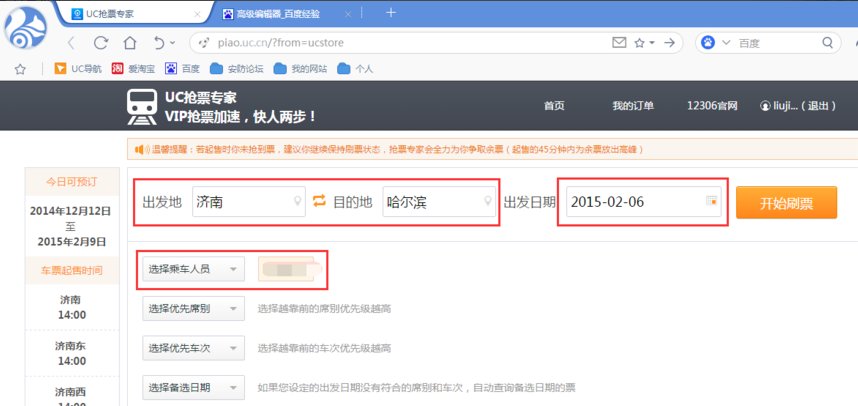Expand the 选择优先席别 dropdown
The height and width of the screenshot is (406, 858).
(x=193, y=309)
